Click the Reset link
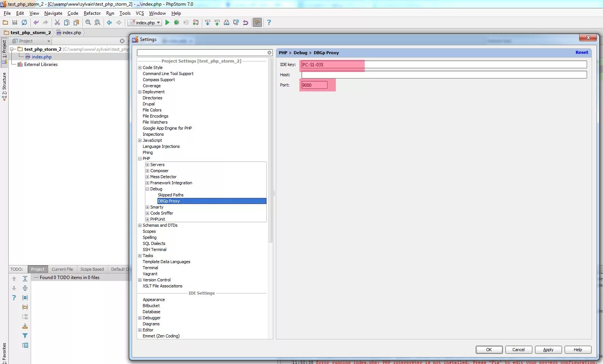The height and width of the screenshot is (364, 603). point(582,52)
